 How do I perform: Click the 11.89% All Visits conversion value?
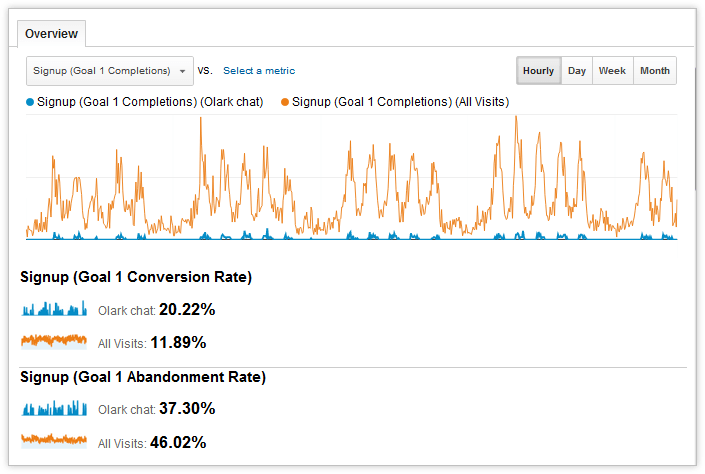(178, 343)
